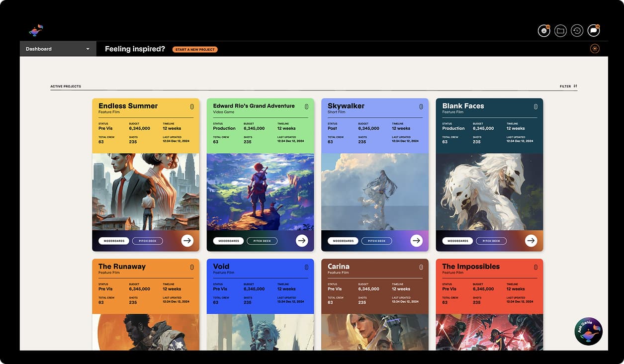This screenshot has width=624, height=364.
Task: Open Pitch Deck for Skywalker
Action: [376, 241]
